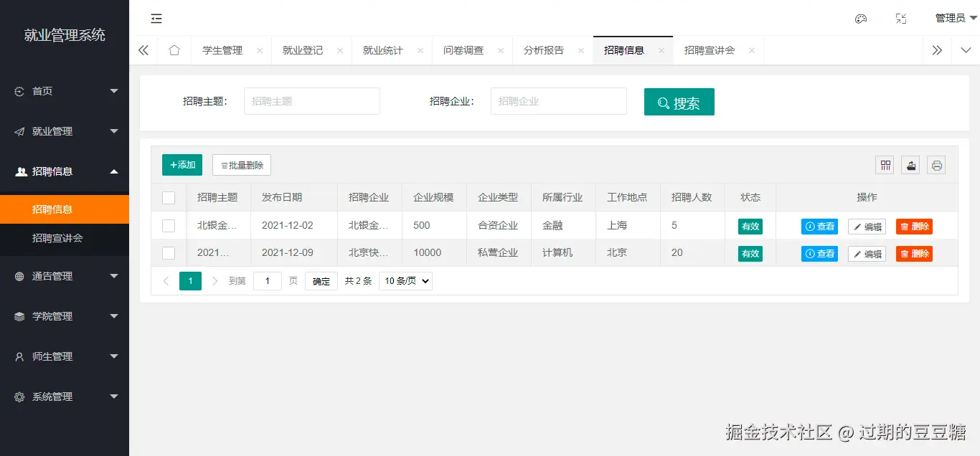Image resolution: width=980 pixels, height=456 pixels.
Task: Click the fullscreen toggle icon
Action: point(901,18)
